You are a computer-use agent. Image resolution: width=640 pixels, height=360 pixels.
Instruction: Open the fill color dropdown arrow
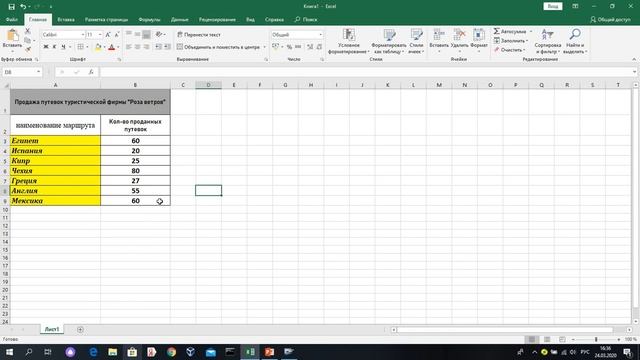tap(104, 47)
